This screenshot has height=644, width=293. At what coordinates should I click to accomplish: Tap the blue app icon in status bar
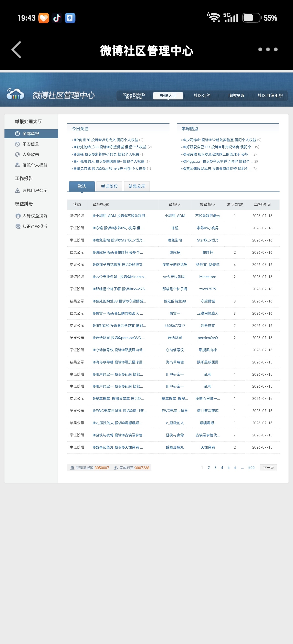70,18
